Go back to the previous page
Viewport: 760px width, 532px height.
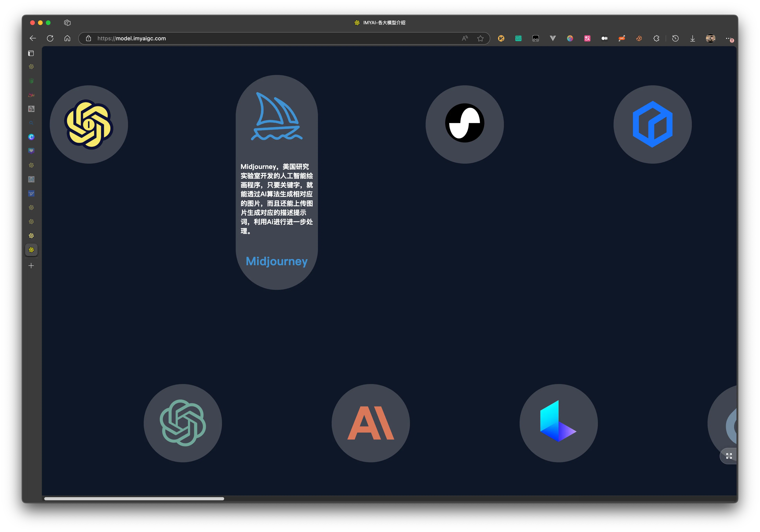33,38
